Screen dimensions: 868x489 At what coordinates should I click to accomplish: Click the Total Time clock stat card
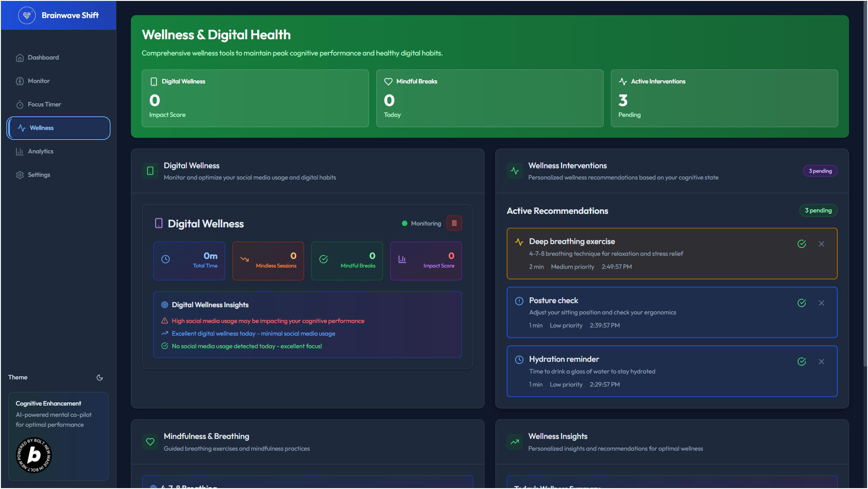(189, 261)
